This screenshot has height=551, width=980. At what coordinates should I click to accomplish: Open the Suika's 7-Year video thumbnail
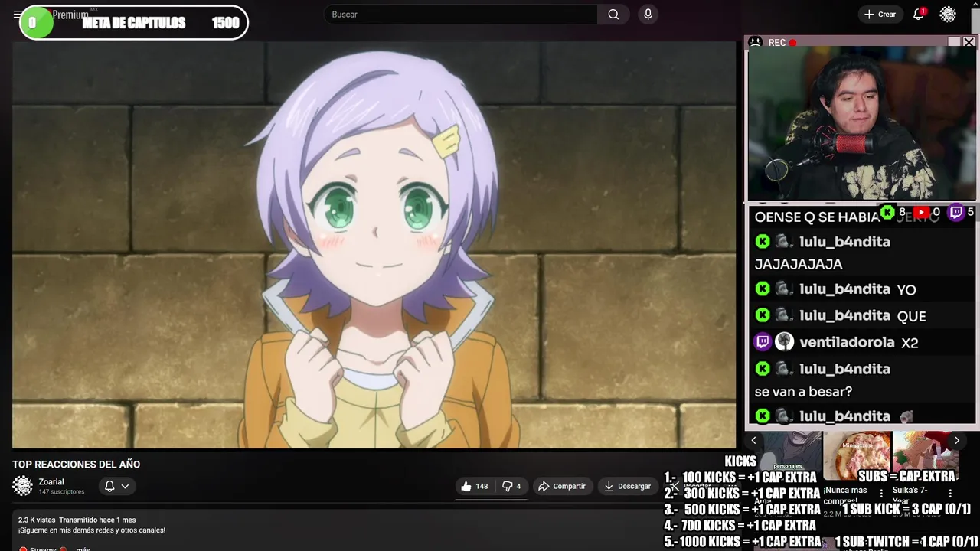pyautogui.click(x=926, y=456)
